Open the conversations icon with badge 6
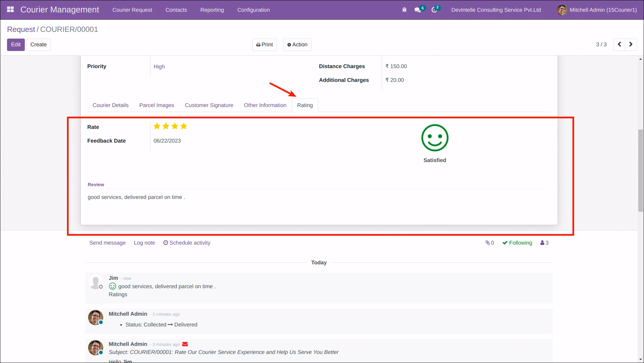The width and height of the screenshot is (644, 363). (x=418, y=10)
